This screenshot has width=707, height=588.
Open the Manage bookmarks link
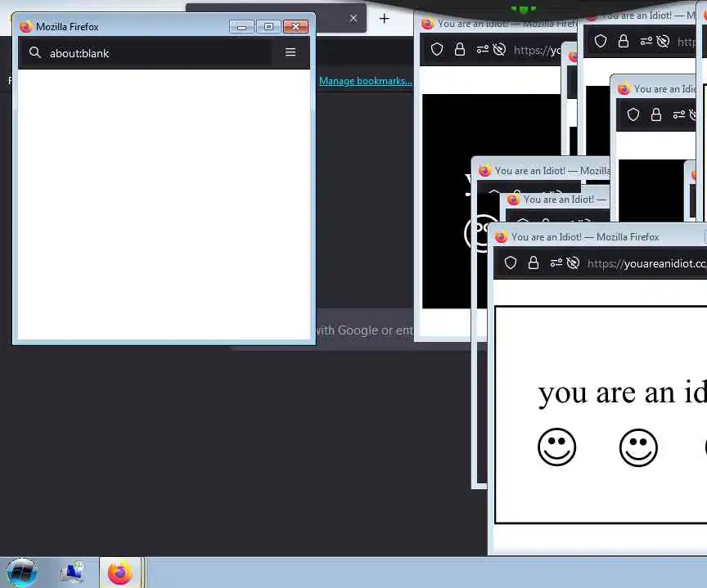365,81
